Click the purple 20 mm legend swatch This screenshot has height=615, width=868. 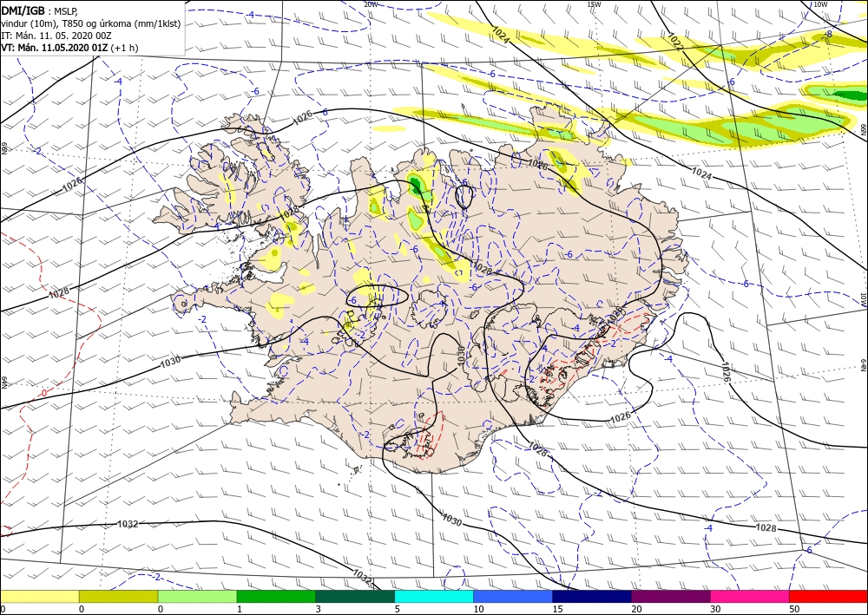click(x=670, y=596)
